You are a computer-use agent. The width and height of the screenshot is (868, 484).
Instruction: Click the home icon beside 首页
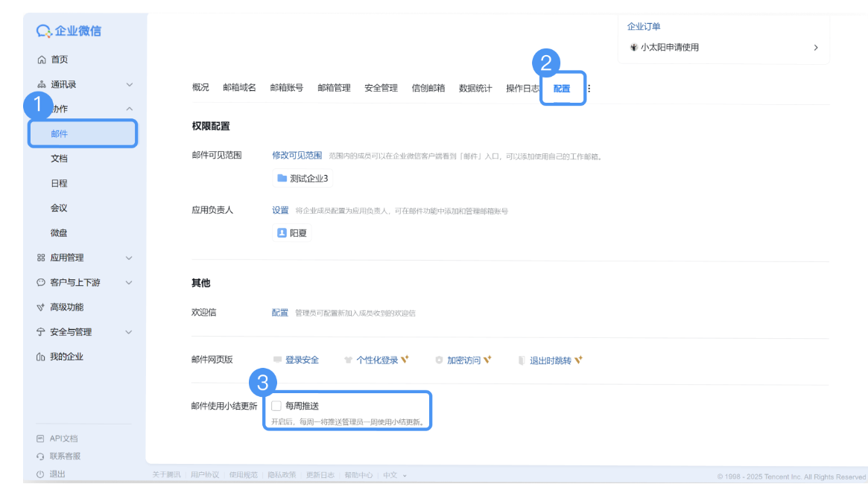[x=42, y=60]
